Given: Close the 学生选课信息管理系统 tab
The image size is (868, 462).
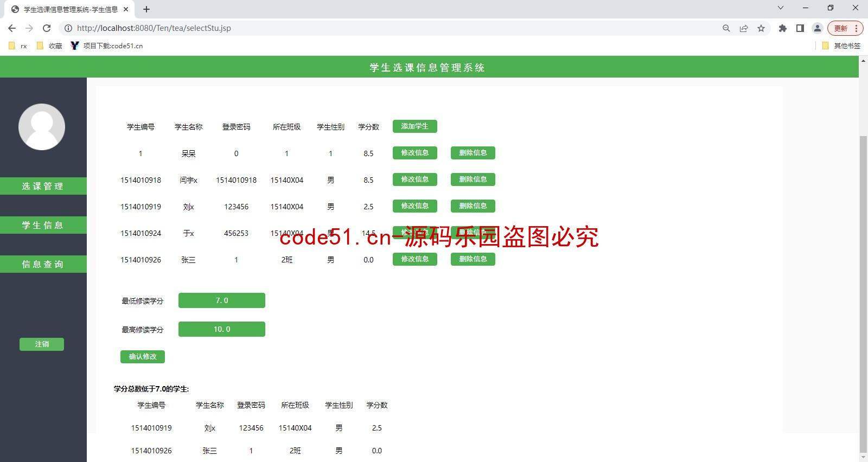Looking at the screenshot, I should (126, 9).
